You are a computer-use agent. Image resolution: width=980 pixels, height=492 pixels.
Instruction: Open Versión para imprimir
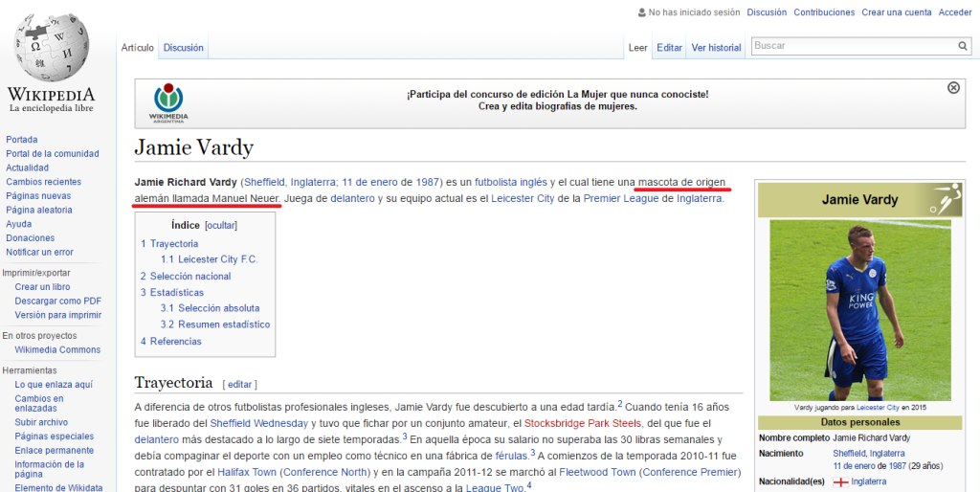58,315
